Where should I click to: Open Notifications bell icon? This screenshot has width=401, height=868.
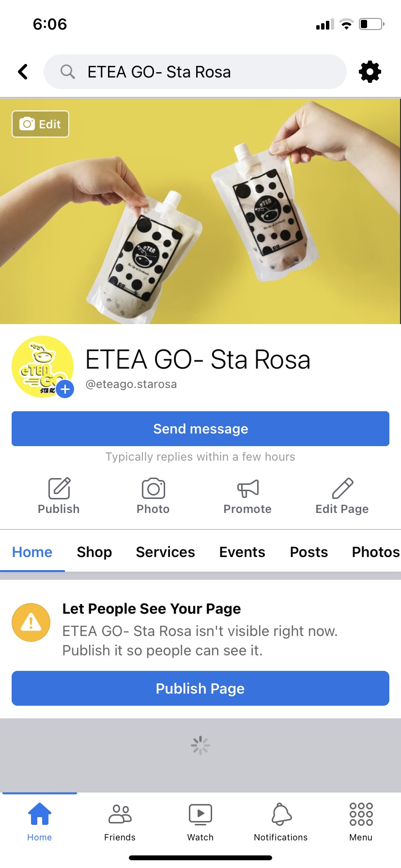click(x=281, y=814)
